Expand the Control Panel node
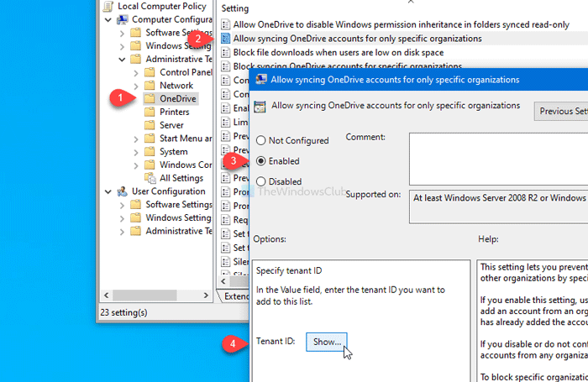This screenshot has height=382, width=588. tap(136, 73)
